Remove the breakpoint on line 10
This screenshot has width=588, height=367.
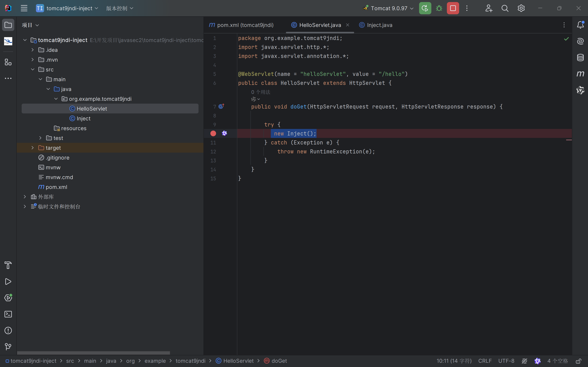[x=213, y=133]
